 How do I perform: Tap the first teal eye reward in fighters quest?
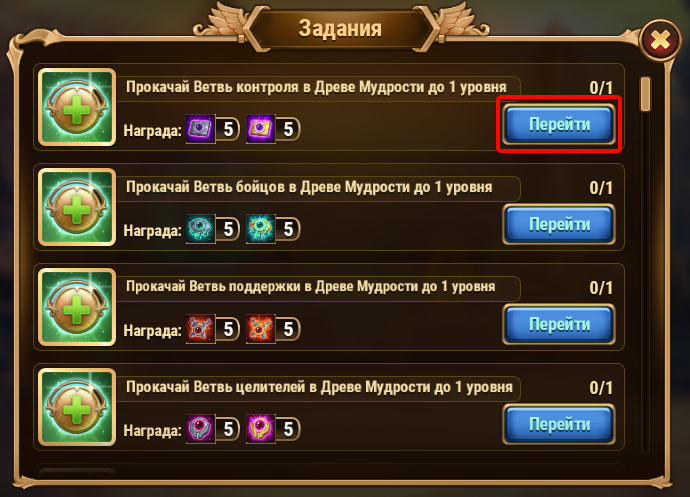[201, 229]
